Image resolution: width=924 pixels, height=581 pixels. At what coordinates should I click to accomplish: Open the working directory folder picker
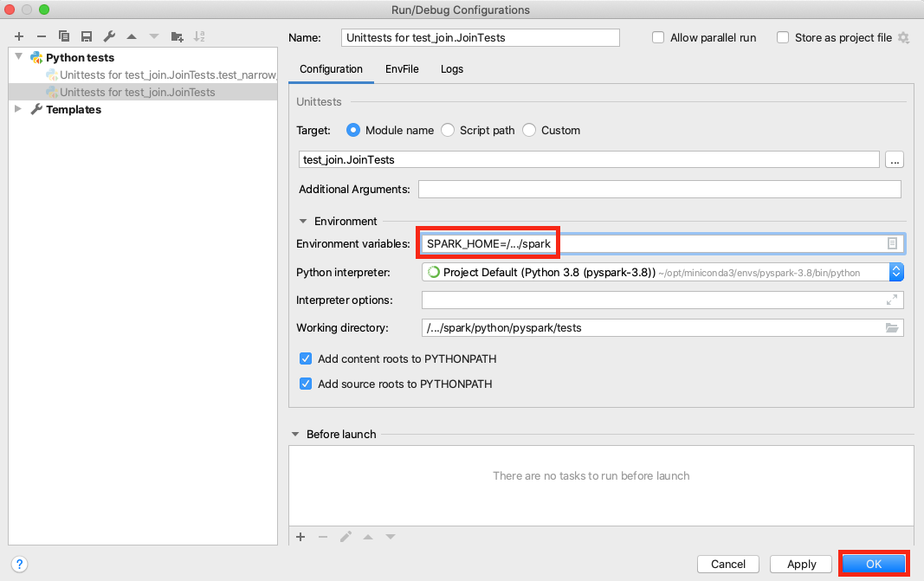(893, 327)
